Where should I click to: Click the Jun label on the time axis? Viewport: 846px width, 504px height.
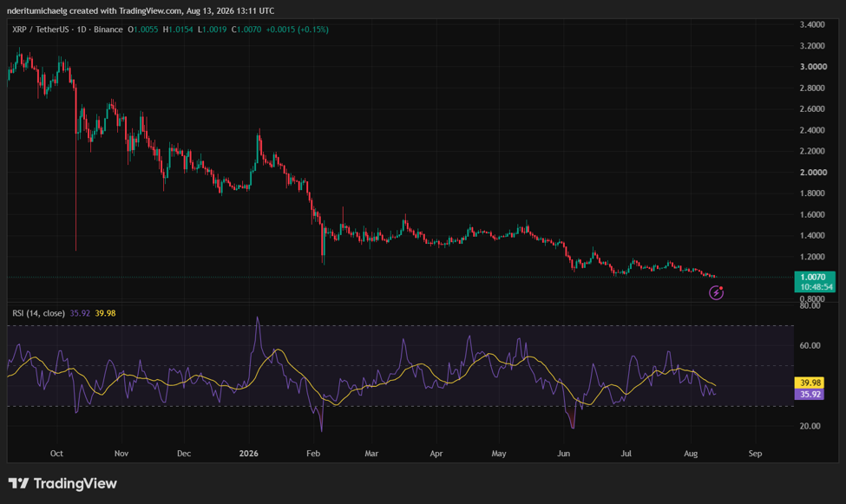pos(563,454)
